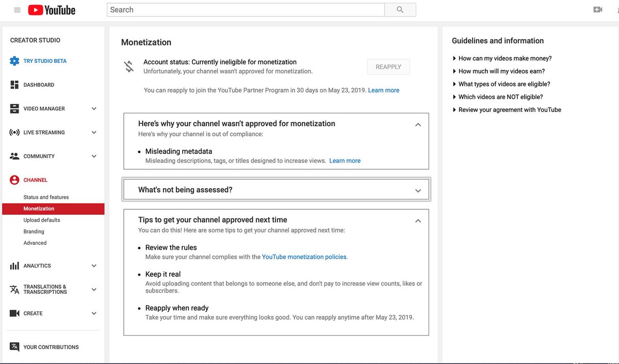Click the REAPPLY button

point(388,67)
